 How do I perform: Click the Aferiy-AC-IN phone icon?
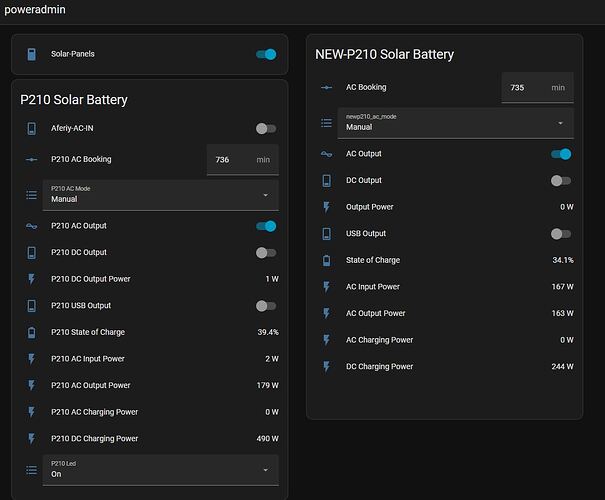coord(32,128)
